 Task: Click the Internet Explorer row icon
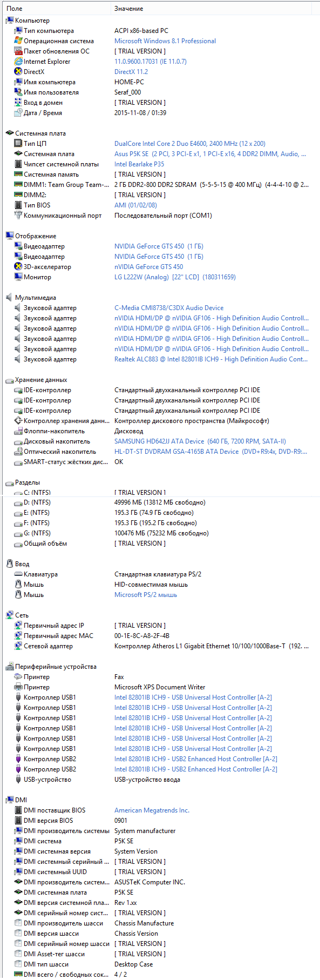click(x=18, y=62)
